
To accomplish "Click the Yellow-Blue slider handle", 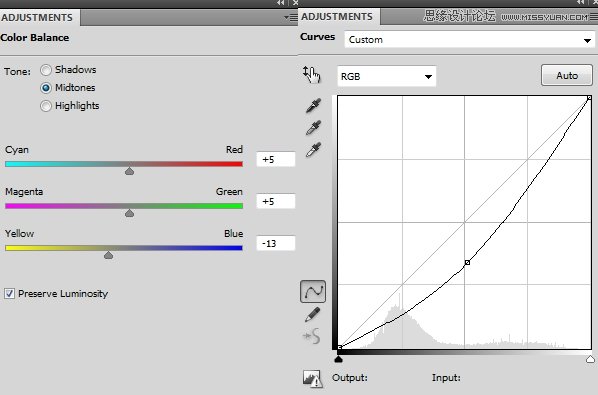I will [x=108, y=255].
